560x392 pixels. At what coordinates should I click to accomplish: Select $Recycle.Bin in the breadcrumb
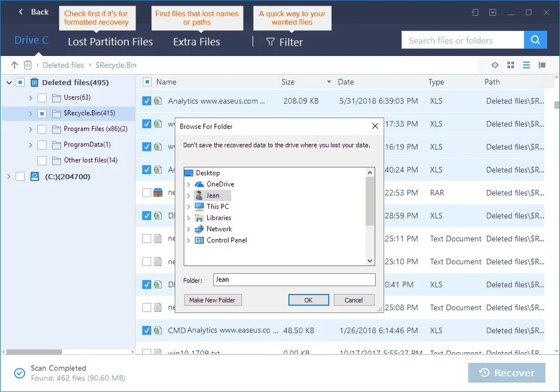(x=116, y=65)
